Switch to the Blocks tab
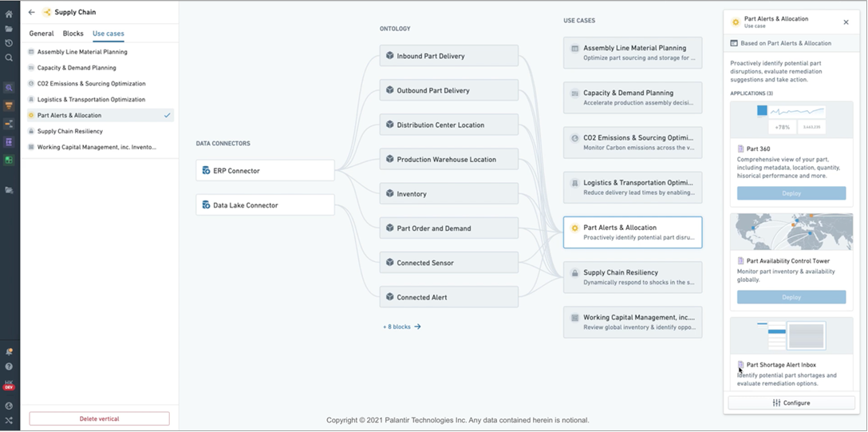This screenshot has width=868, height=432. tap(73, 34)
